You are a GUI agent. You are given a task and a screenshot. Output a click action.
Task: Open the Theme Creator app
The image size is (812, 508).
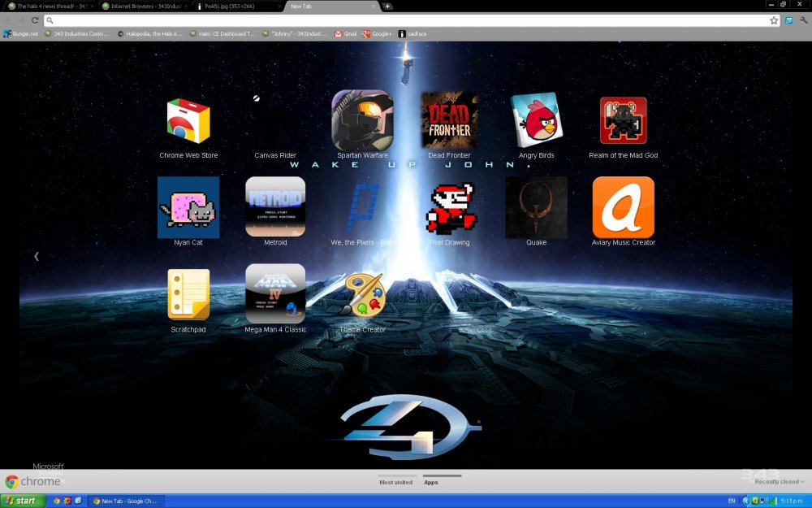[362, 294]
